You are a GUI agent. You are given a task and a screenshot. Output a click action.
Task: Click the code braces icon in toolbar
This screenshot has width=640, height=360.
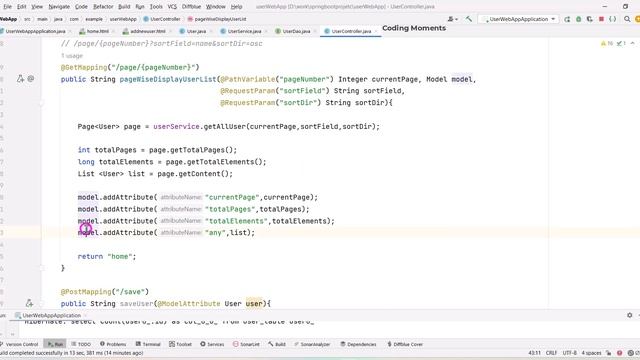click(x=612, y=19)
